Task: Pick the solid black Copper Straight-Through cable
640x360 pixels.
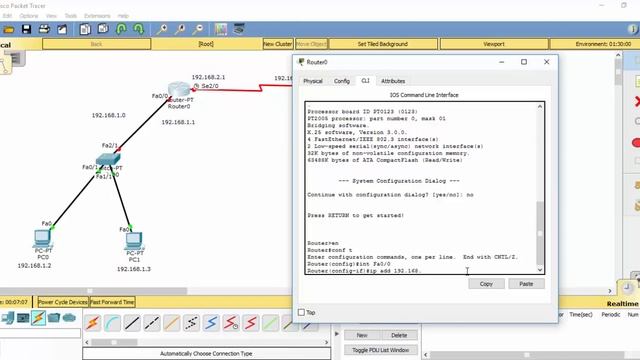Action: [132, 323]
